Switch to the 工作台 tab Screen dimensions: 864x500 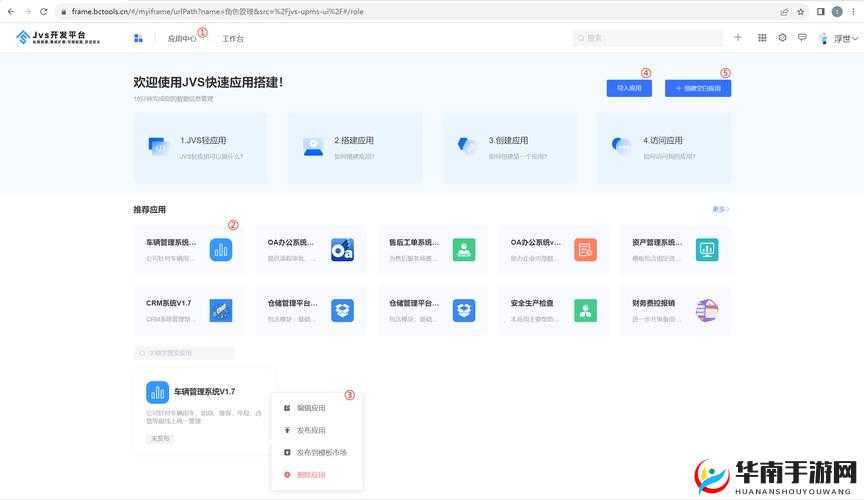click(233, 39)
